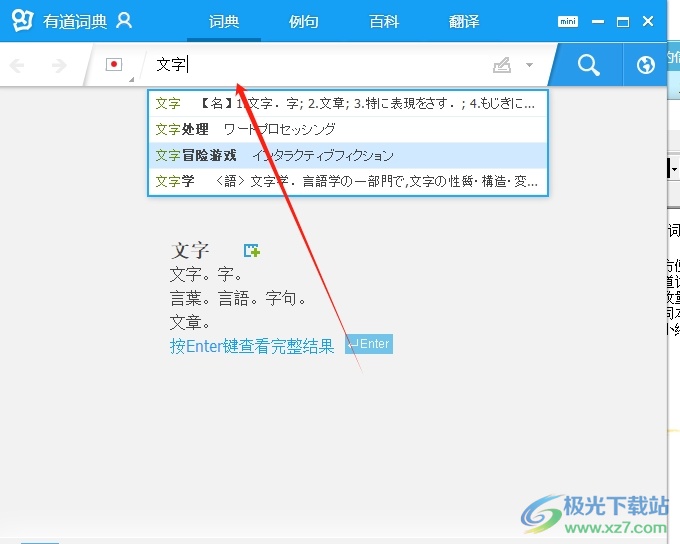Add 文字 to the word book

click(252, 250)
